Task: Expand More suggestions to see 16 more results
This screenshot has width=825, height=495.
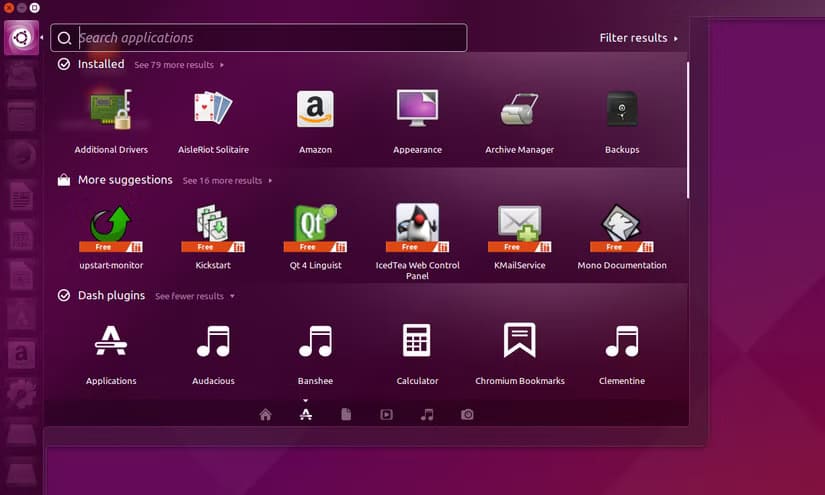Action: [227, 181]
